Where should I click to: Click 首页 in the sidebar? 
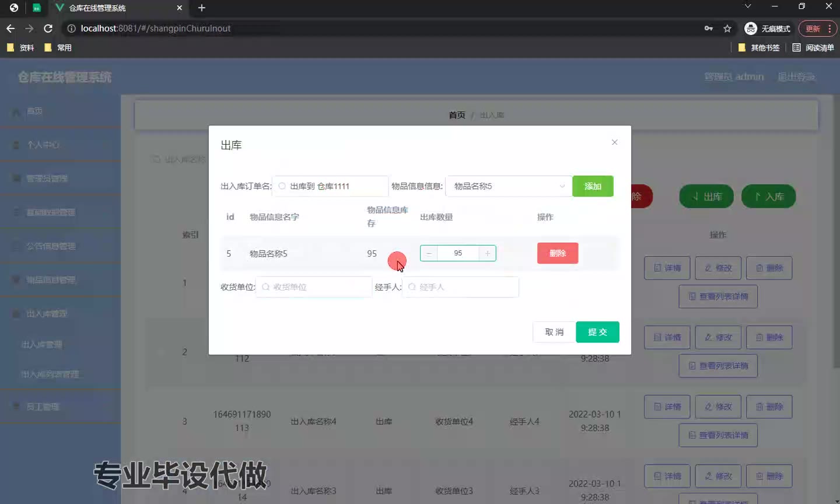[60, 111]
